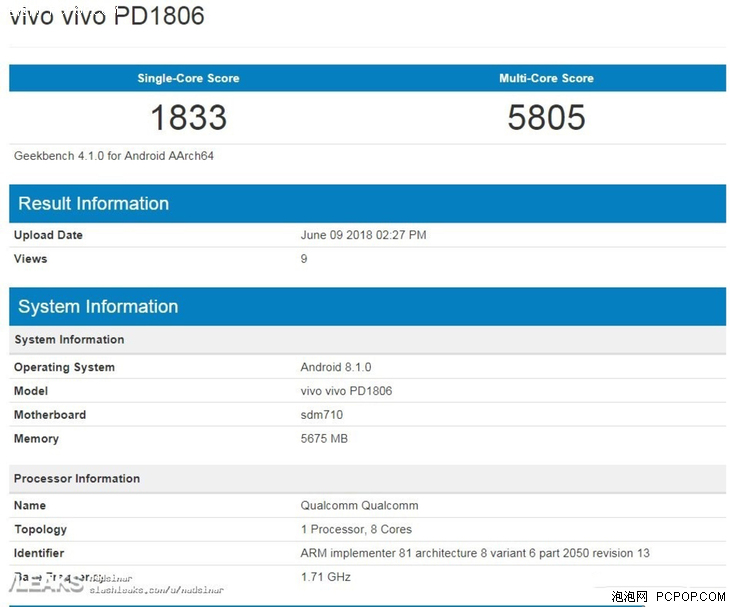Image resolution: width=730 pixels, height=607 pixels.
Task: Select the 'Upload Date' label
Action: [48, 235]
